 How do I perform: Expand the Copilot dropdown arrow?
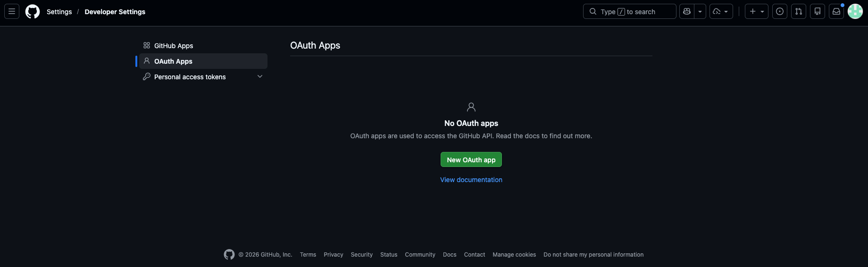click(x=700, y=11)
